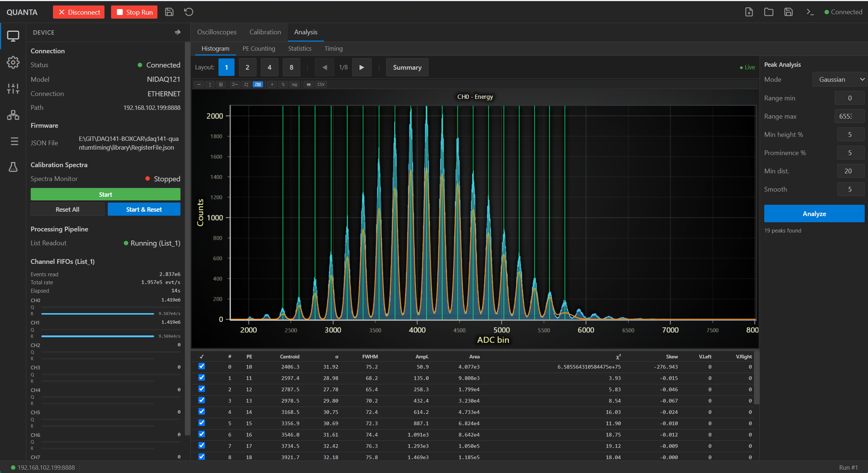The height and width of the screenshot is (473, 868).
Task: Open the flask icon in left sidebar
Action: click(13, 167)
